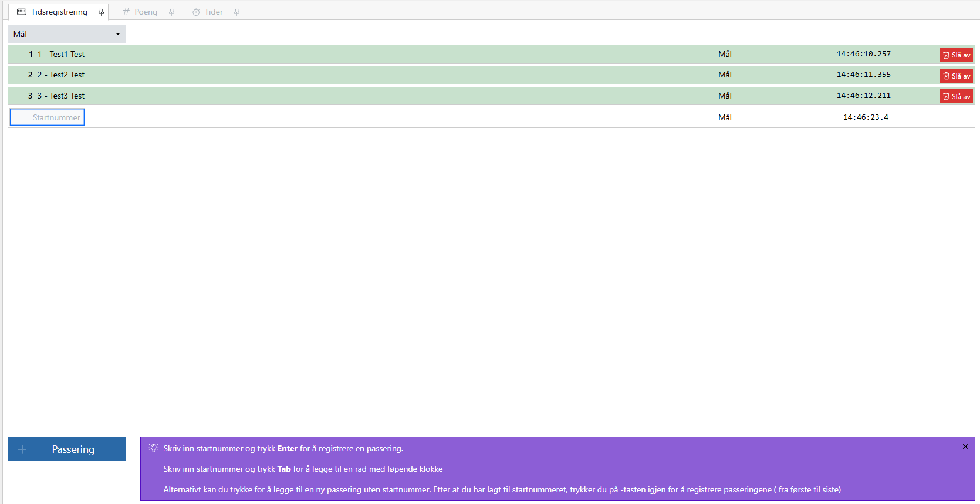This screenshot has height=504, width=980.
Task: Click Slå av for Test2 Test row
Action: point(957,76)
